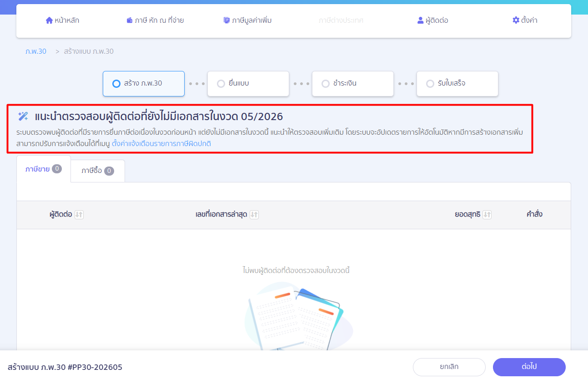Click the document icon for ภาษีมูลค่าเพิ่ม
The width and height of the screenshot is (588, 384).
click(226, 20)
